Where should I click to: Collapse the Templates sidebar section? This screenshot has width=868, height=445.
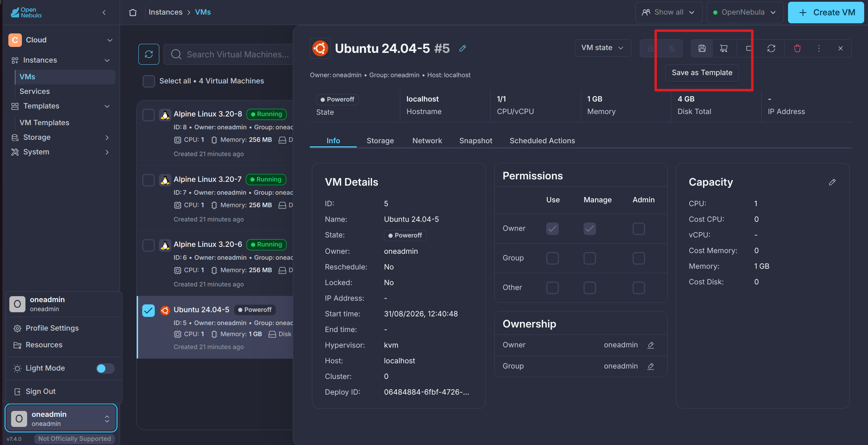(x=107, y=106)
